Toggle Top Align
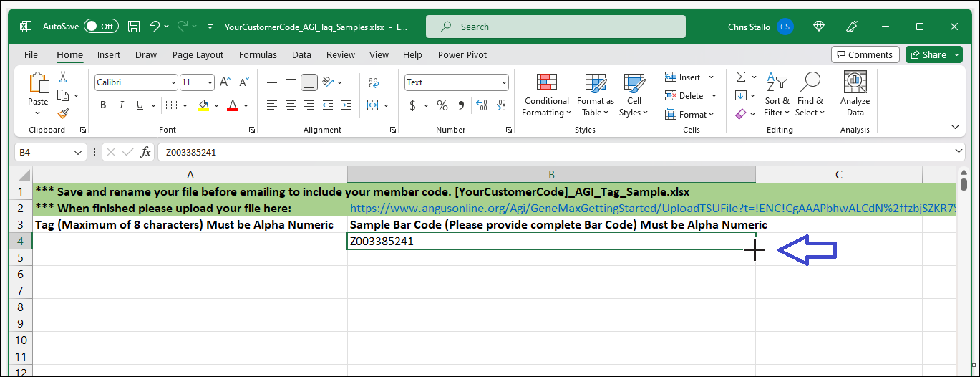 point(272,82)
